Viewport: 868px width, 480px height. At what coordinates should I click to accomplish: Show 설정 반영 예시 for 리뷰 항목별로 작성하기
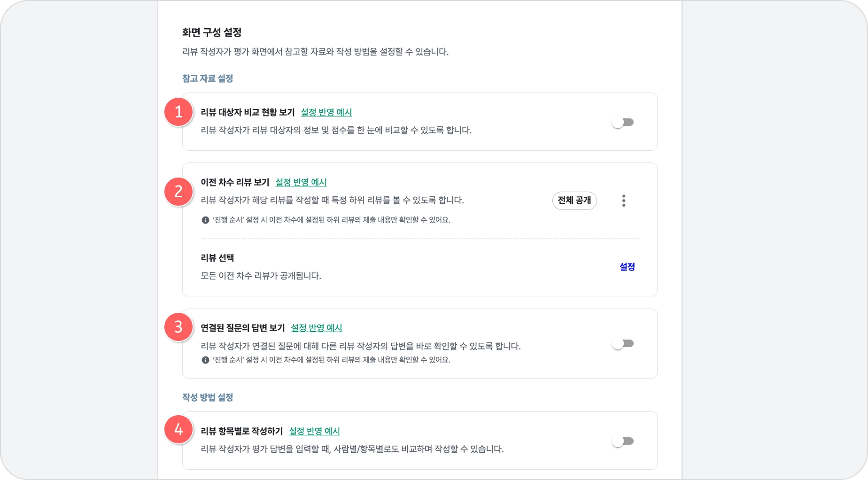coord(314,431)
